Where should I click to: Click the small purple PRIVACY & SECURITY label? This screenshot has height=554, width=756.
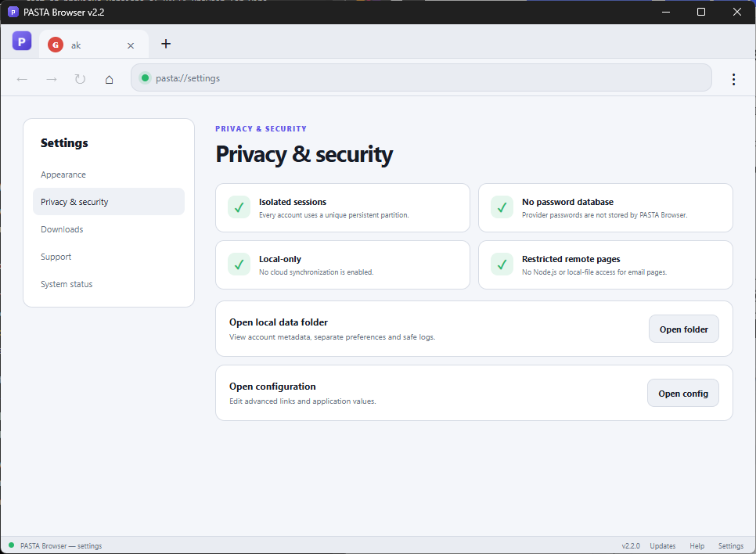(x=261, y=129)
